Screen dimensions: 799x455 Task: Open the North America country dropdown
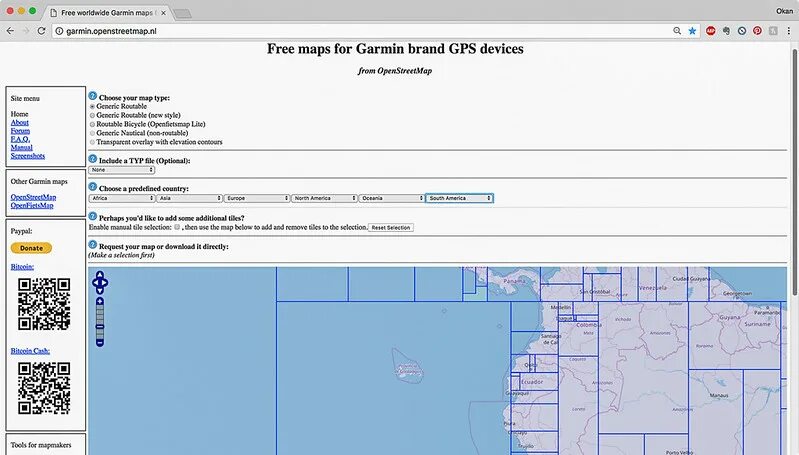click(x=324, y=198)
